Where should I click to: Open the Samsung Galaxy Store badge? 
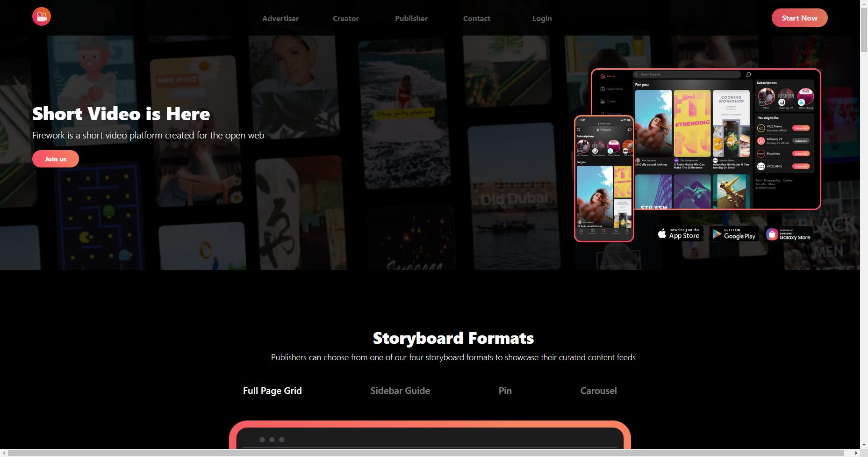789,234
